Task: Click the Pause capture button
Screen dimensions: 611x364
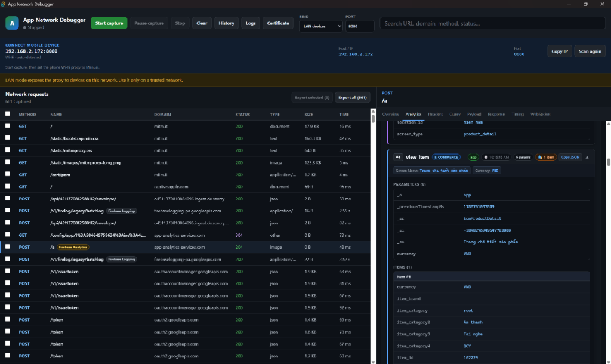Action: pos(149,23)
